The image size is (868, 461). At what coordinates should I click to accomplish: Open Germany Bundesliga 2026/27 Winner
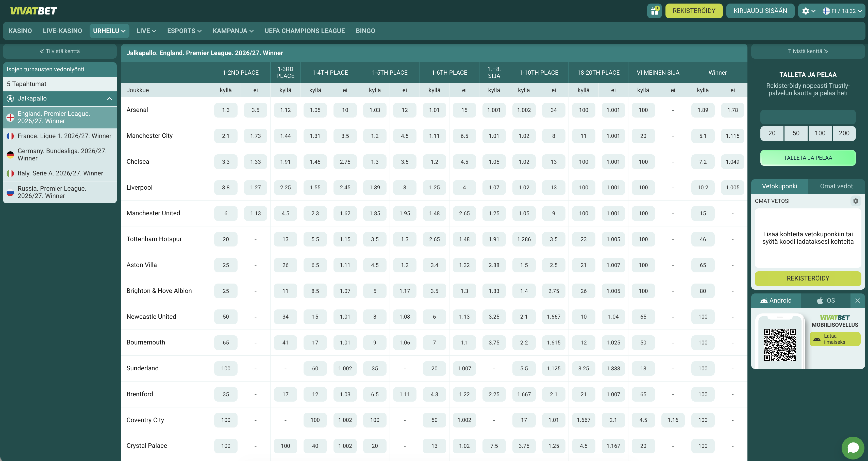pos(60,155)
